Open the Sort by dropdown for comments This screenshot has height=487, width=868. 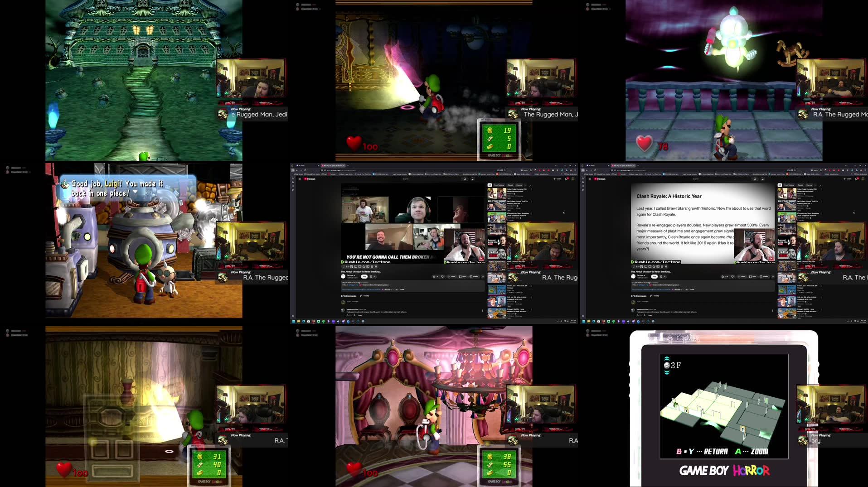click(366, 296)
